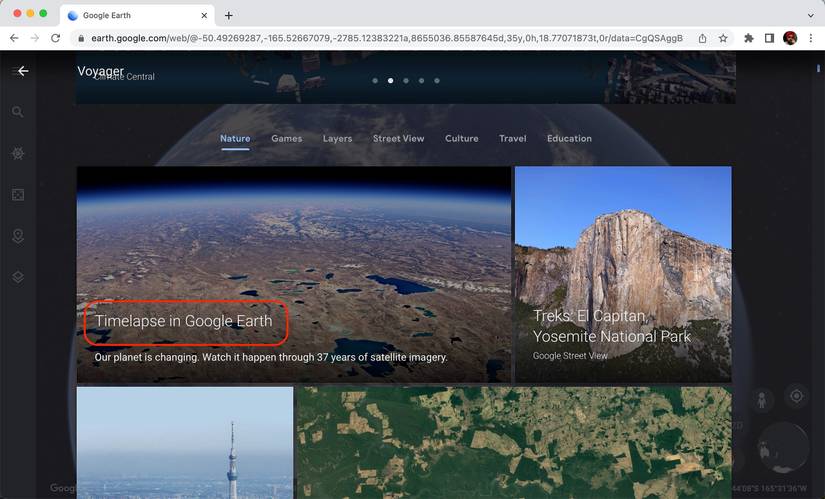Viewport: 825px width, 499px height.
Task: Open the Chrome three-dot menu
Action: coord(811,38)
